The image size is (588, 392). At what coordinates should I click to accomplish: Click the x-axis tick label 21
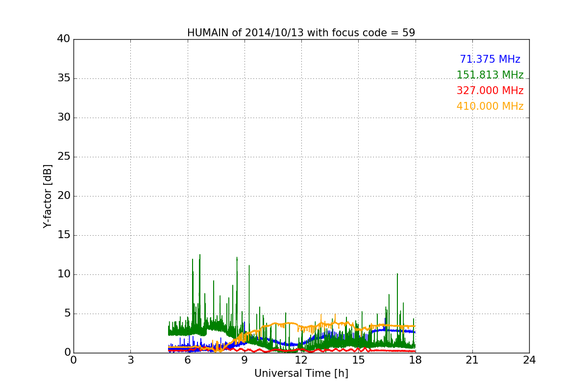(472, 360)
